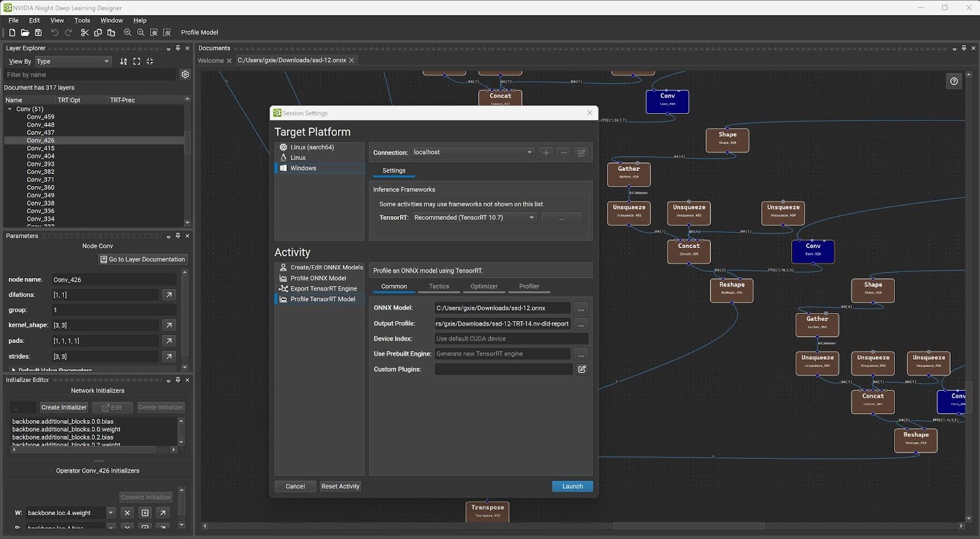Click the Cut scissors toolbar icon
The height and width of the screenshot is (539, 980).
click(85, 32)
